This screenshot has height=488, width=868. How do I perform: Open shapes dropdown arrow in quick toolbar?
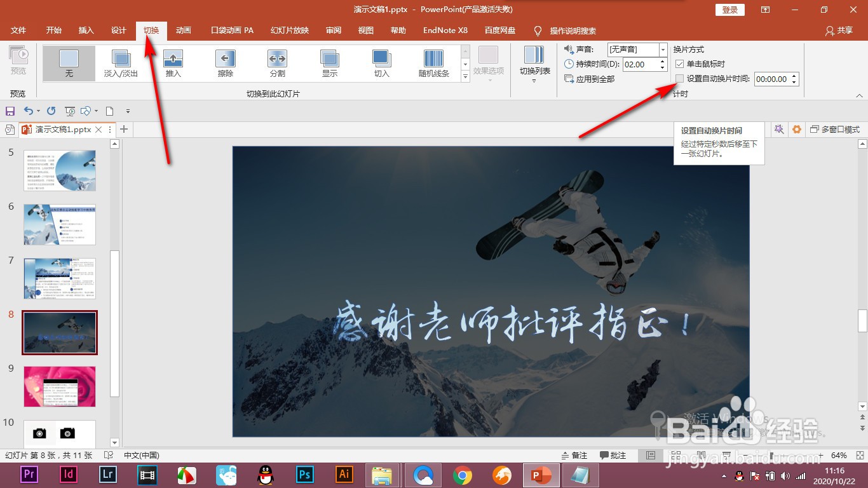(x=96, y=111)
